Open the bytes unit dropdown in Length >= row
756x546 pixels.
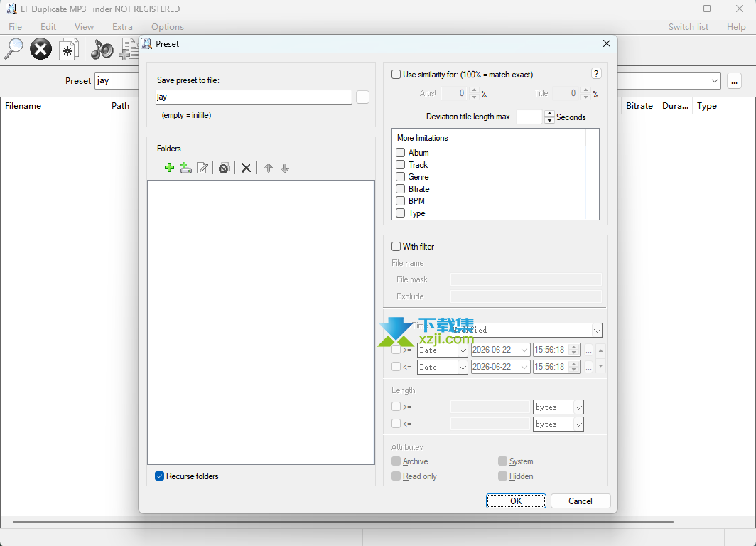(x=578, y=407)
